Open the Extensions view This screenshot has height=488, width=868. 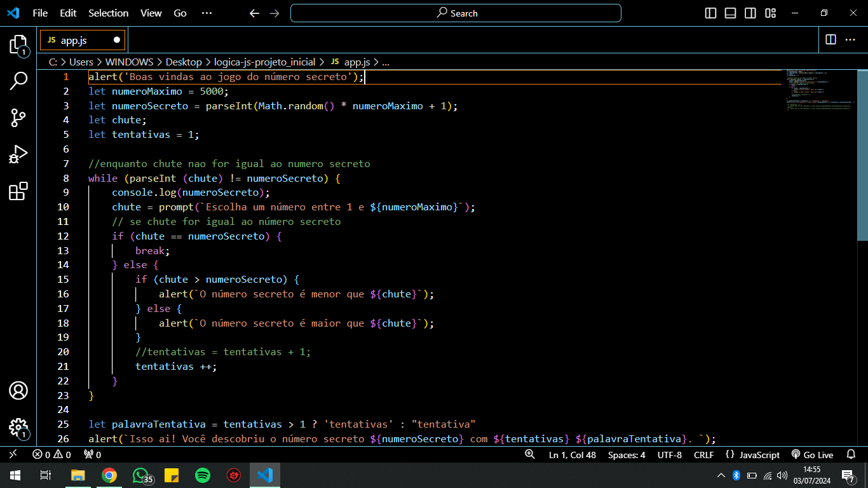(x=18, y=191)
